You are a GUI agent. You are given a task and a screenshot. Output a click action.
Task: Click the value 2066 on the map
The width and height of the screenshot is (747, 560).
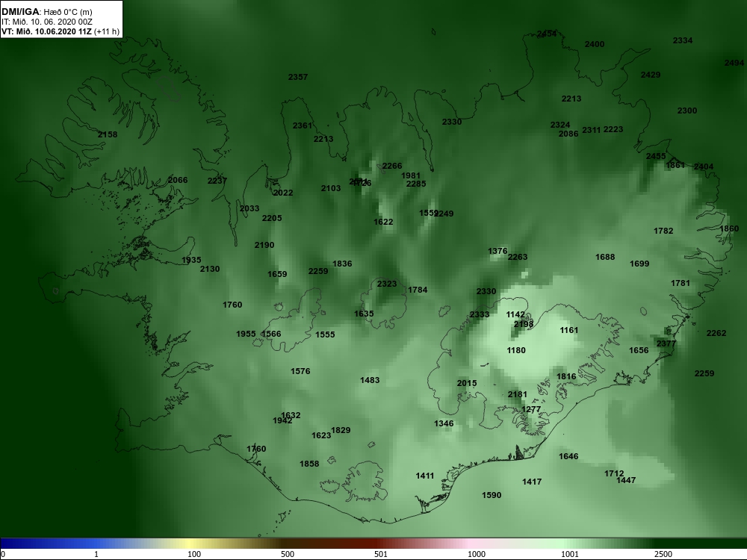[x=178, y=180]
